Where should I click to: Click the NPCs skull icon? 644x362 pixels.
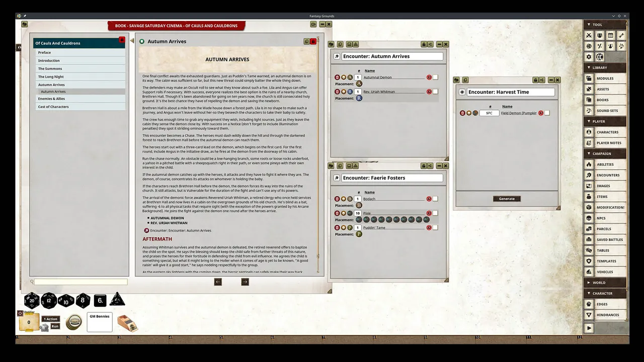[x=589, y=218]
